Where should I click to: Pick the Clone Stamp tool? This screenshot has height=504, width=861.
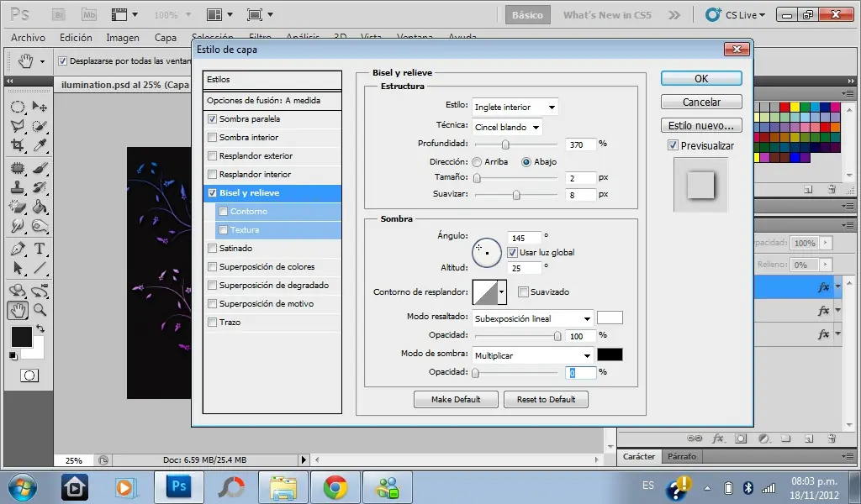click(x=17, y=186)
